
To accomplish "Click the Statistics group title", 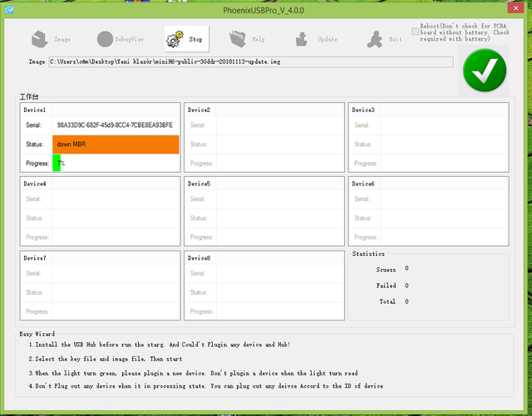I will click(x=368, y=253).
